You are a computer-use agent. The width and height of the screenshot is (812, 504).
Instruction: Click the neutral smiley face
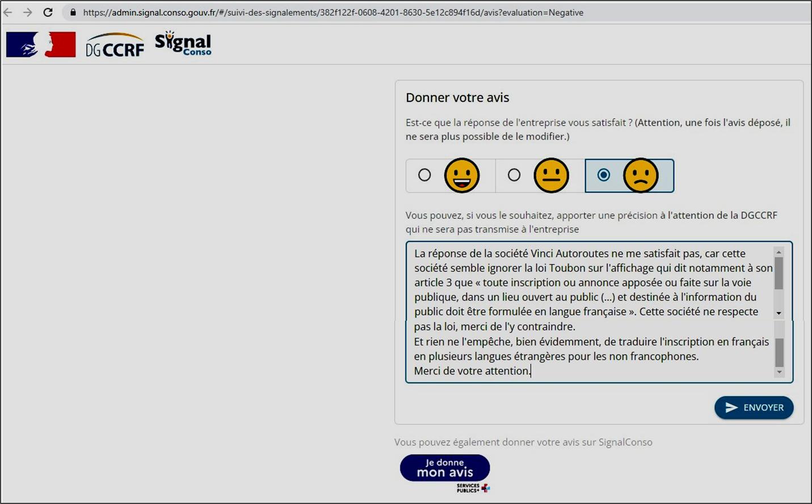pos(551,175)
